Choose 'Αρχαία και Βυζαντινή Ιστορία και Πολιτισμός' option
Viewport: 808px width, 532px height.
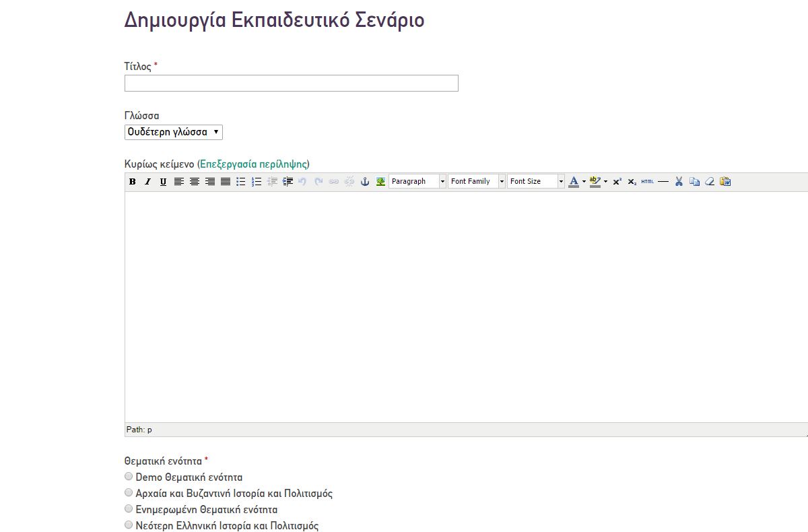pos(129,493)
